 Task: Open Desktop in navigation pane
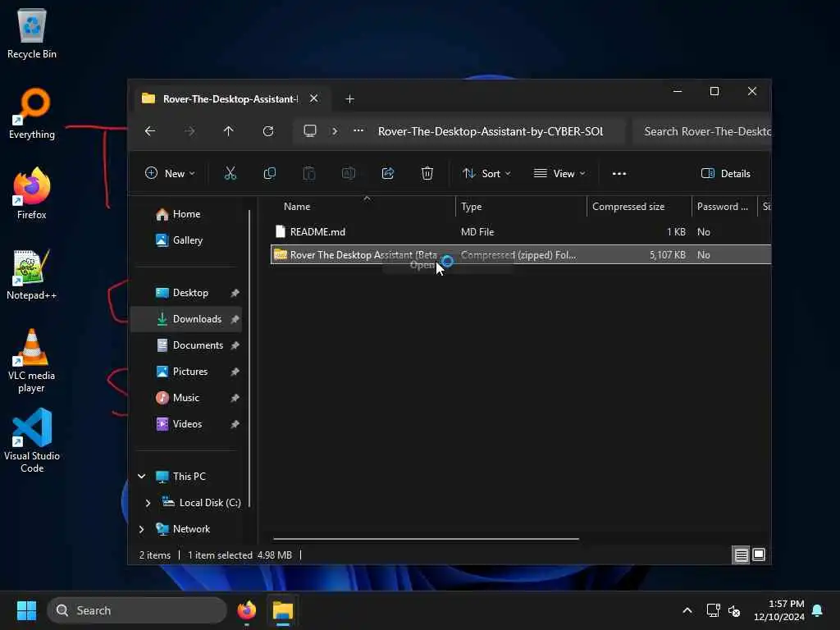pyautogui.click(x=186, y=293)
